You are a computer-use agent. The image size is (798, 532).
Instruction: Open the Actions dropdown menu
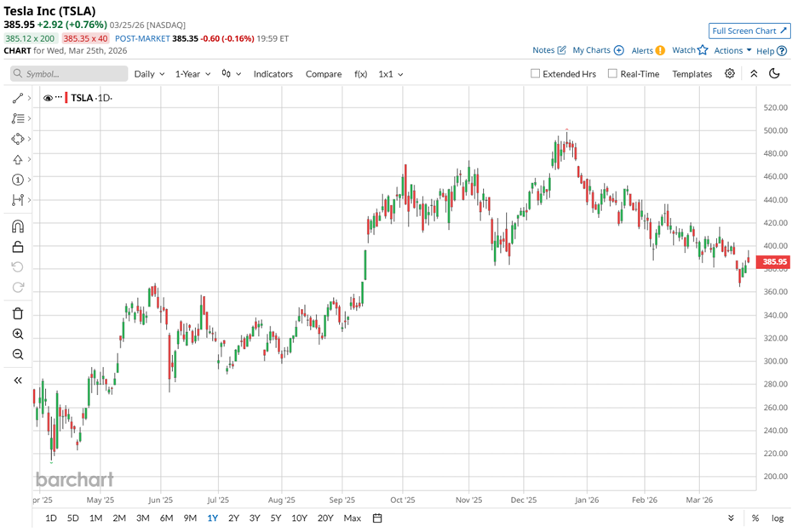point(732,51)
